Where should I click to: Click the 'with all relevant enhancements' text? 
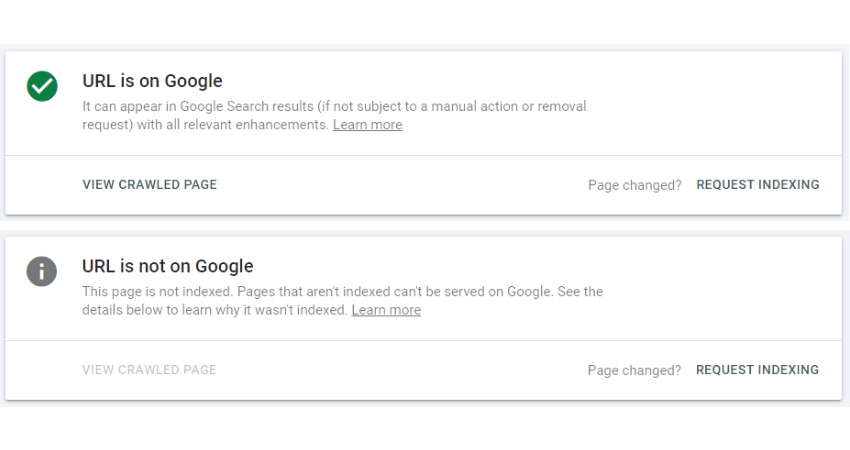(x=233, y=125)
